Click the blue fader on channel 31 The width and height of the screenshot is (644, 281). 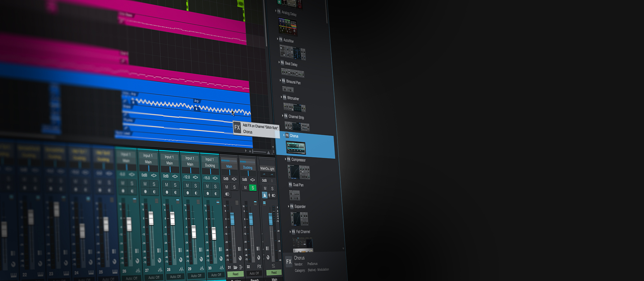click(x=232, y=219)
